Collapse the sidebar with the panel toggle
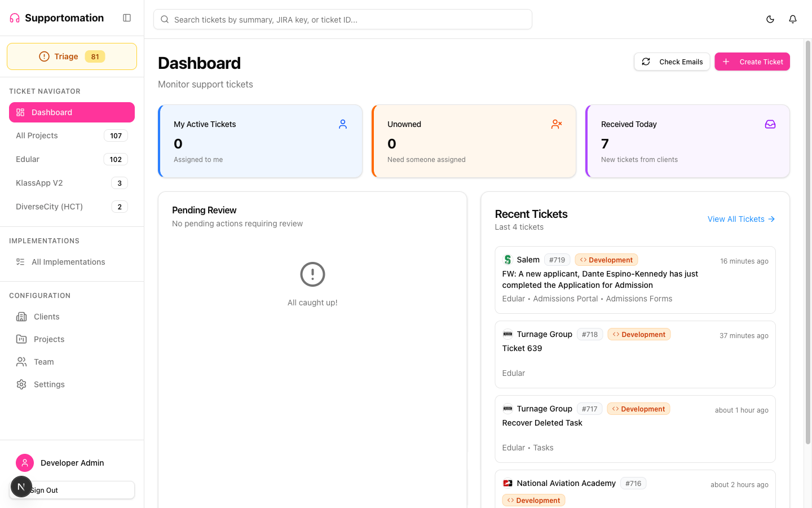 (126, 17)
